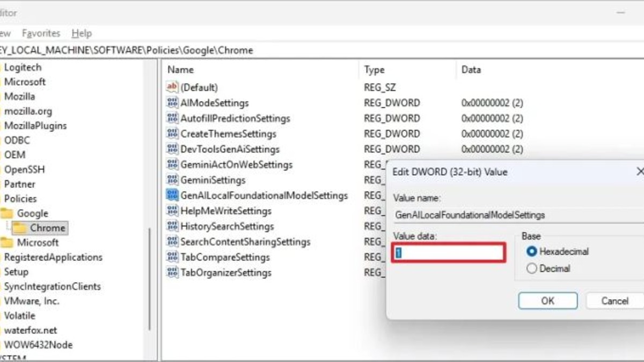Select the MozillaPlugins key in tree
This screenshot has height=362, width=644.
click(x=35, y=125)
